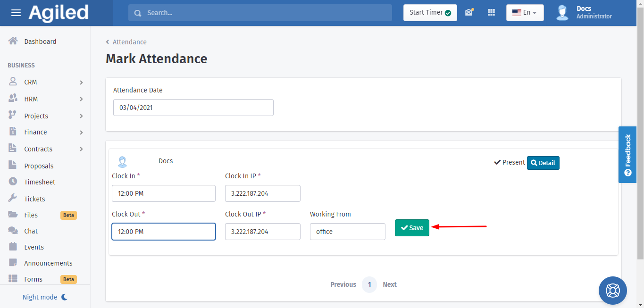Open Timesheet from the sidebar clock icon
Image resolution: width=644 pixels, height=308 pixels.
click(x=13, y=182)
